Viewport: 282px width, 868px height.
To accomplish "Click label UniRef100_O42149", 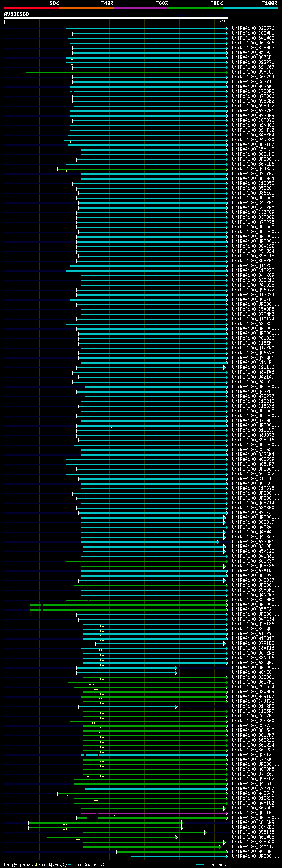I will (253, 377).
